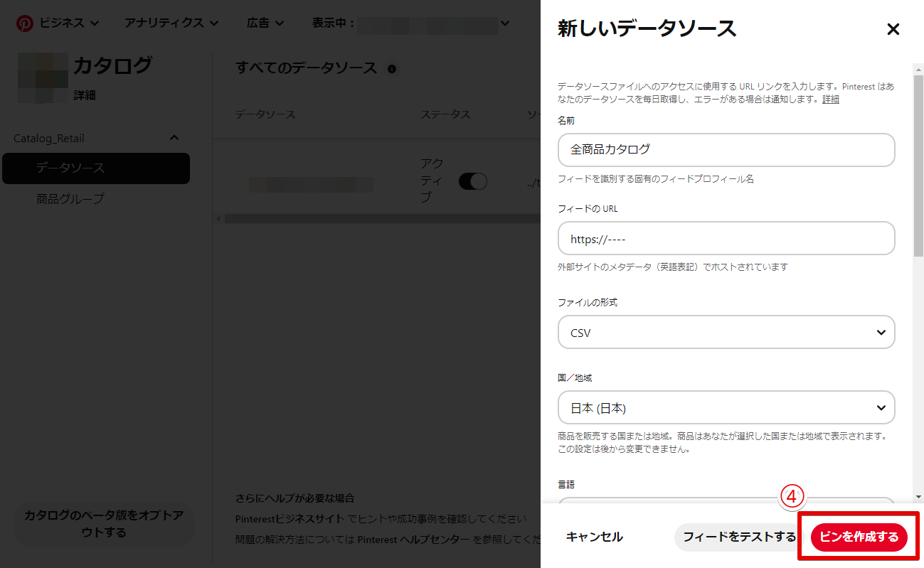The height and width of the screenshot is (568, 924).
Task: Collapse the Catalog_Retail section chevron
Action: pos(174,138)
